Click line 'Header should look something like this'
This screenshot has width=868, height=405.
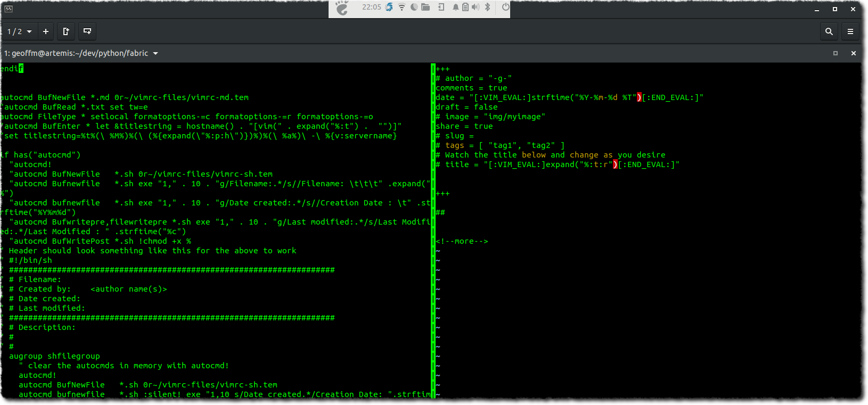pos(149,251)
